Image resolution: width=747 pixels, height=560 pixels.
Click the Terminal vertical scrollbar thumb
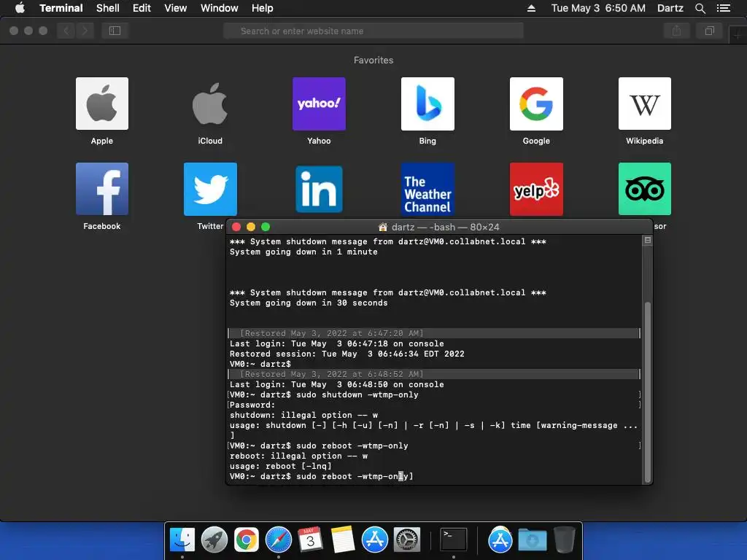pos(648,392)
